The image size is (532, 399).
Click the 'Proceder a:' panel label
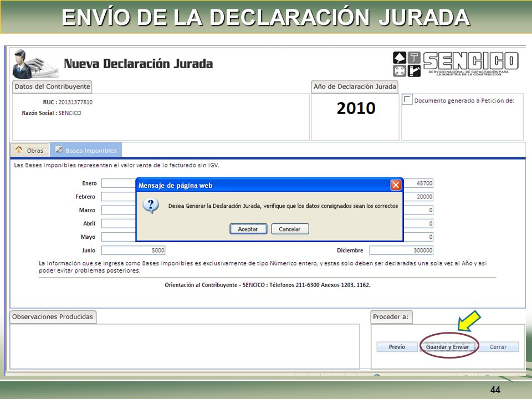click(391, 316)
